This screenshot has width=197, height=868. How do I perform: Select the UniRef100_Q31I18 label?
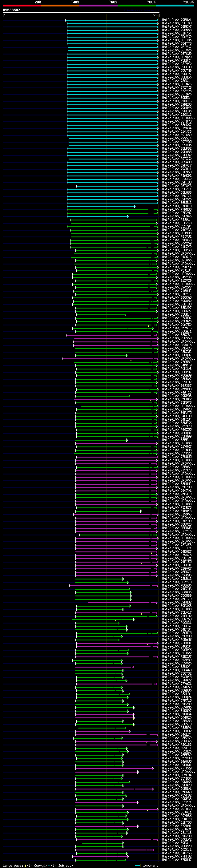(176, 833)
